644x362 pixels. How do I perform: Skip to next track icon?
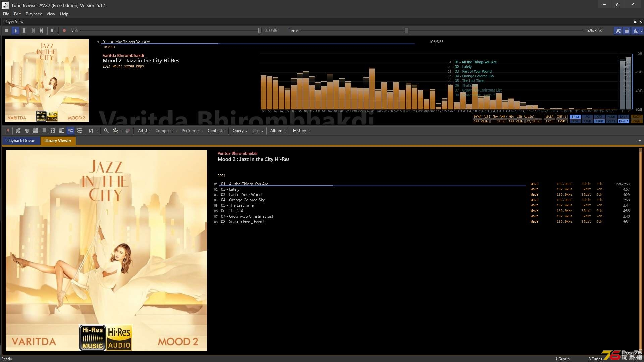(42, 31)
